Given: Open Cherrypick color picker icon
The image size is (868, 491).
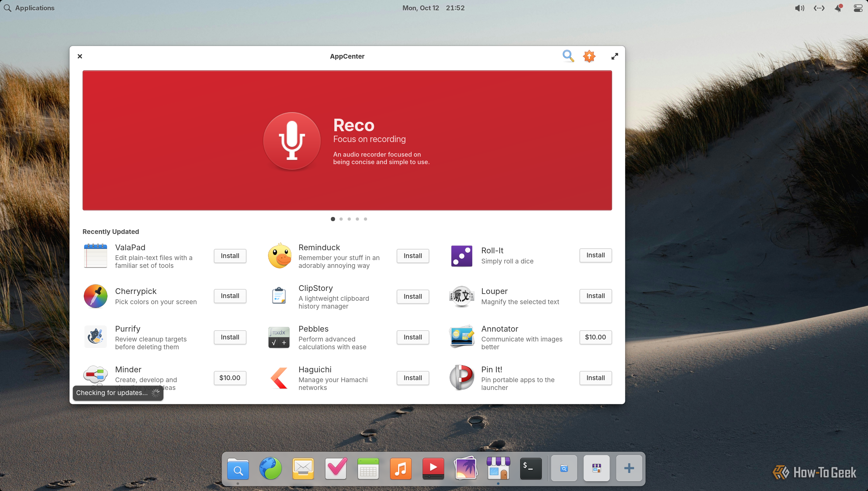Looking at the screenshot, I should 96,296.
